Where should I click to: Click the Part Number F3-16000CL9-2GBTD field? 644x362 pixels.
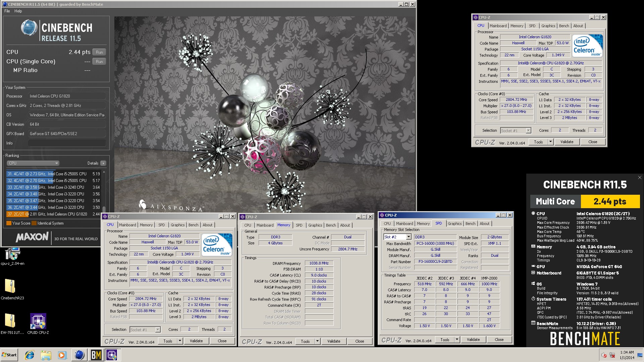[x=435, y=262]
